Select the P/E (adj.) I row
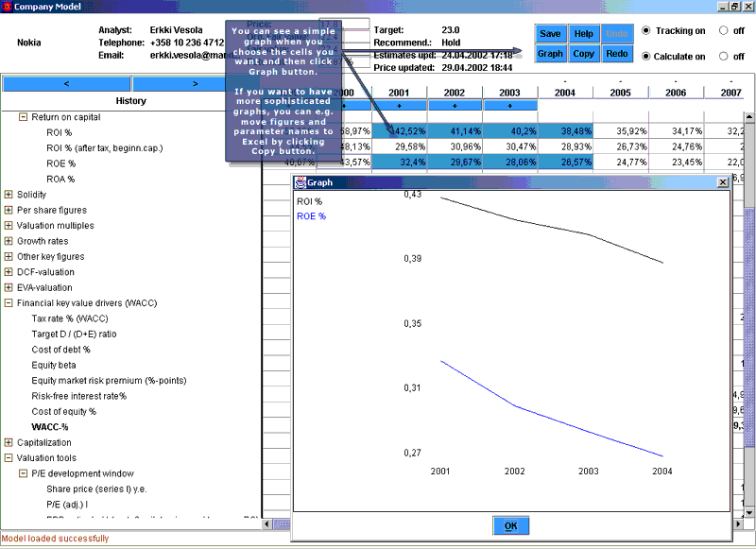The height and width of the screenshot is (549, 756). 67,505
